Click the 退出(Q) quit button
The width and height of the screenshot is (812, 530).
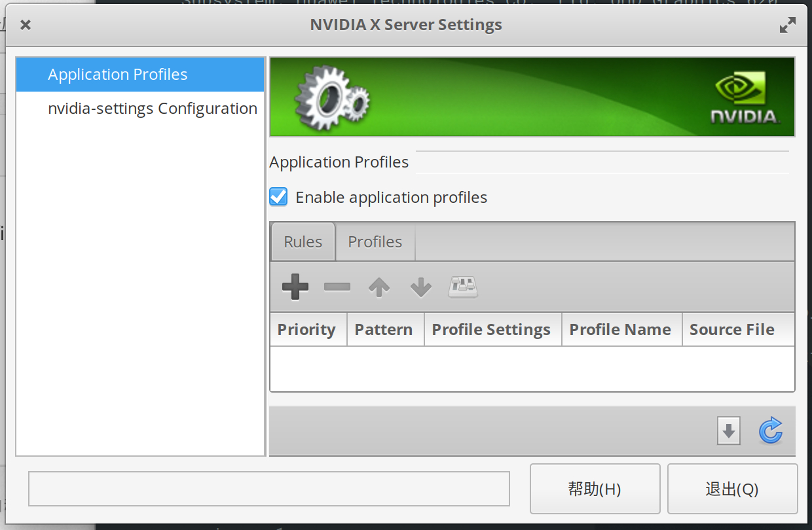pos(732,489)
